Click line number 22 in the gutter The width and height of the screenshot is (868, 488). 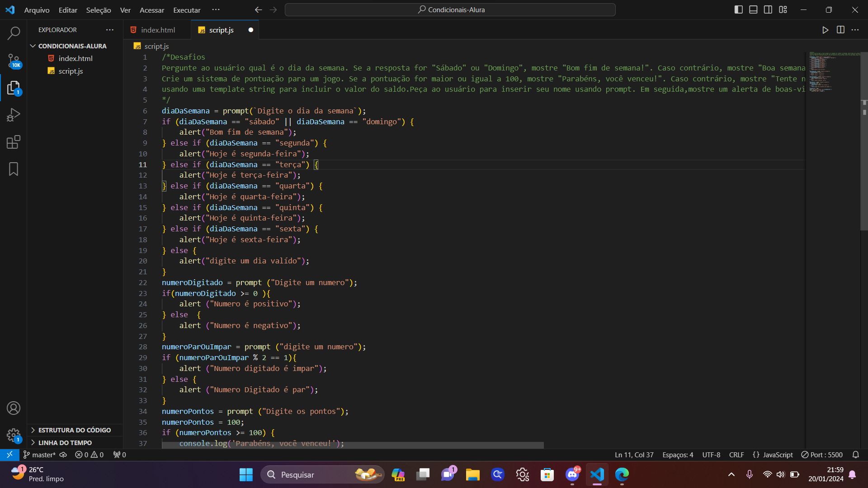pos(143,282)
